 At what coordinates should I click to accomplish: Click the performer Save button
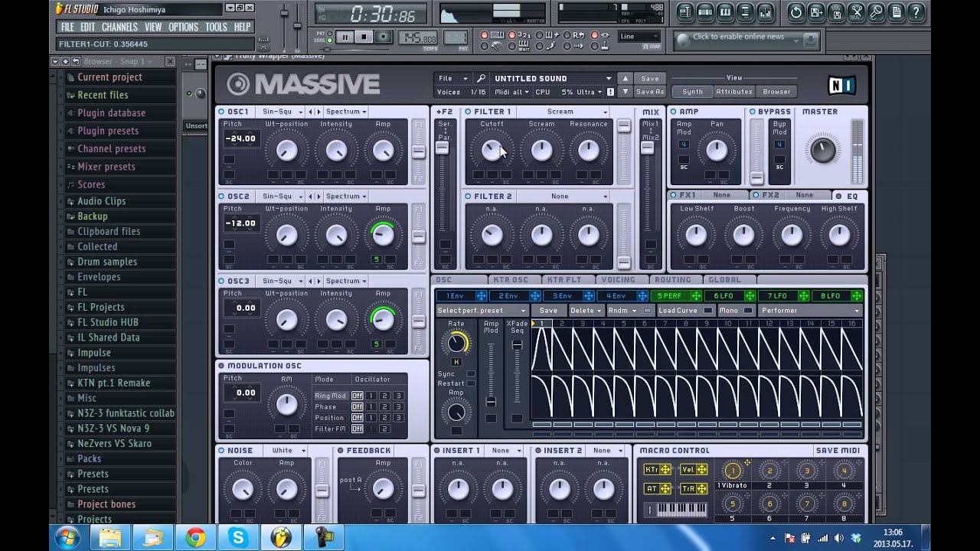(x=548, y=311)
